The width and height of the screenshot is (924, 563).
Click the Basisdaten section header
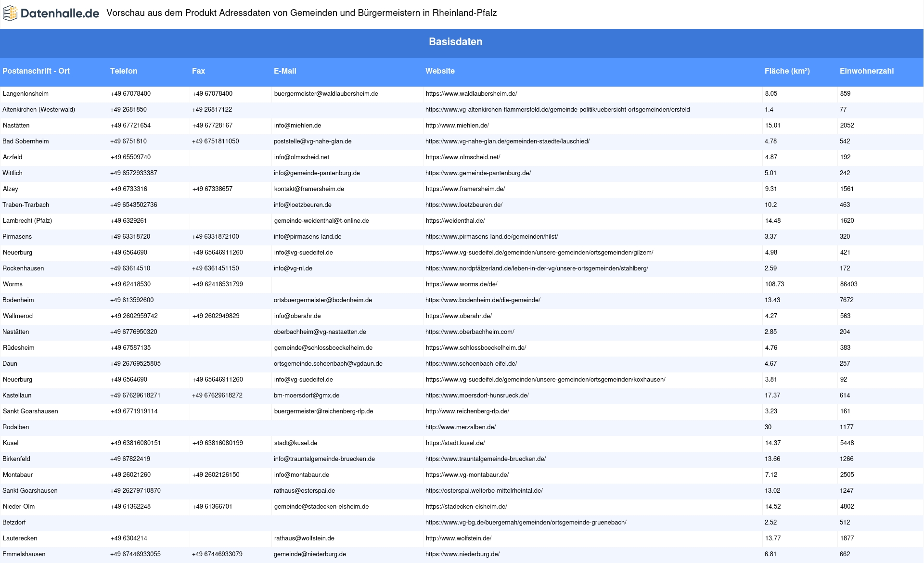point(455,42)
